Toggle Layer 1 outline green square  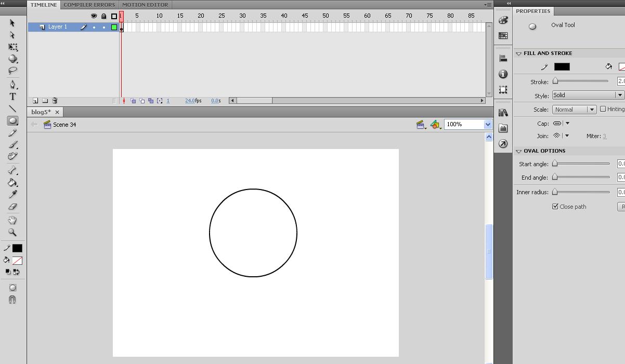(114, 27)
